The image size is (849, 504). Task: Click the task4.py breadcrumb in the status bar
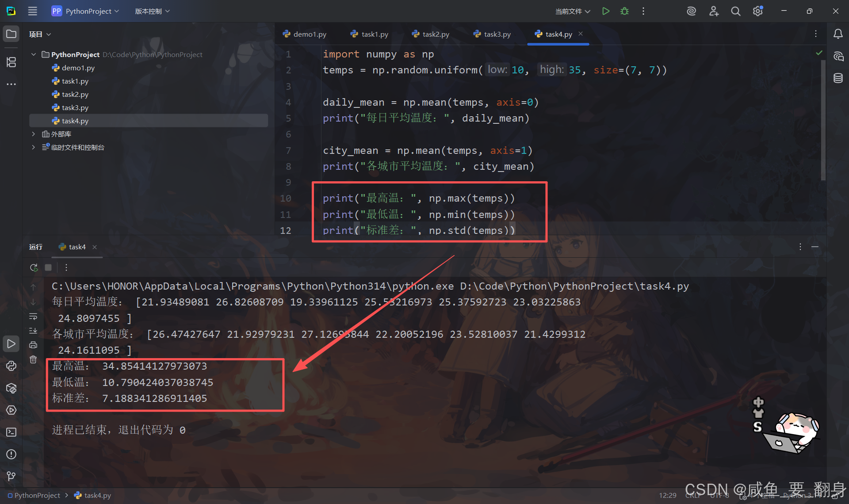[x=97, y=495]
